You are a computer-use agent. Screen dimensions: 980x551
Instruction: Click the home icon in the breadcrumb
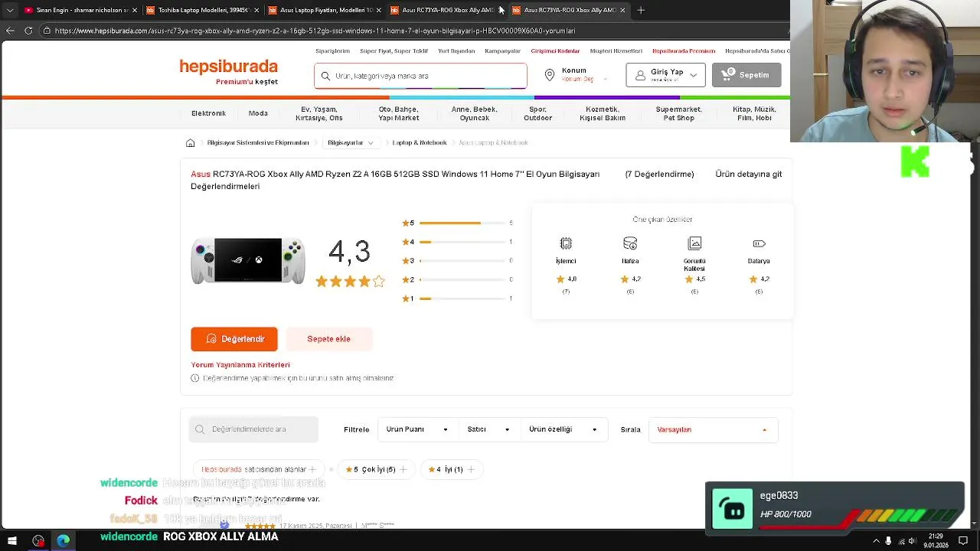click(191, 143)
